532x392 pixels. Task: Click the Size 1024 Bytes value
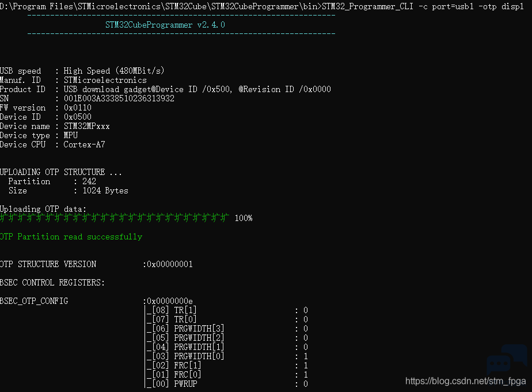point(105,191)
